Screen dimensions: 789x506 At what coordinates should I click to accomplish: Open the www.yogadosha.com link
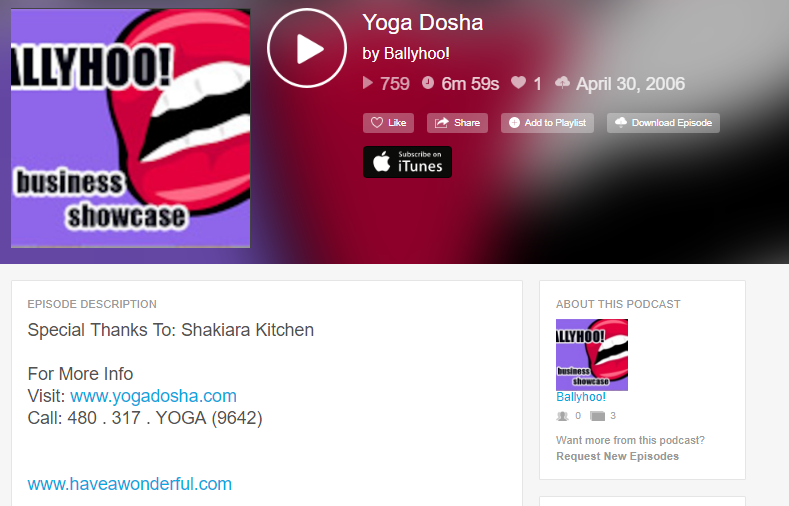153,396
